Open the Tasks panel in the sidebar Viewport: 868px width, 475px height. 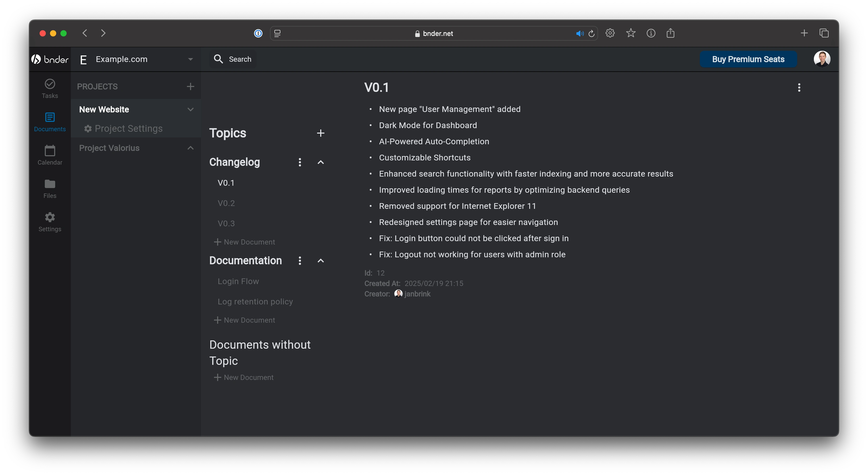tap(49, 88)
